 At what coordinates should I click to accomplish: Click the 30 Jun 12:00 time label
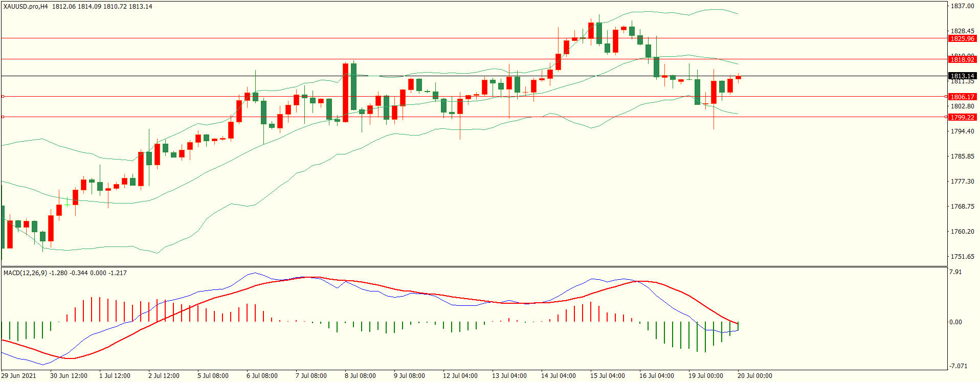[69, 376]
